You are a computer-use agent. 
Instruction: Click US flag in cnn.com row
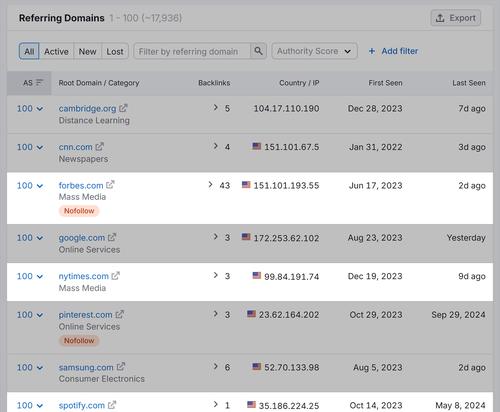[257, 146]
